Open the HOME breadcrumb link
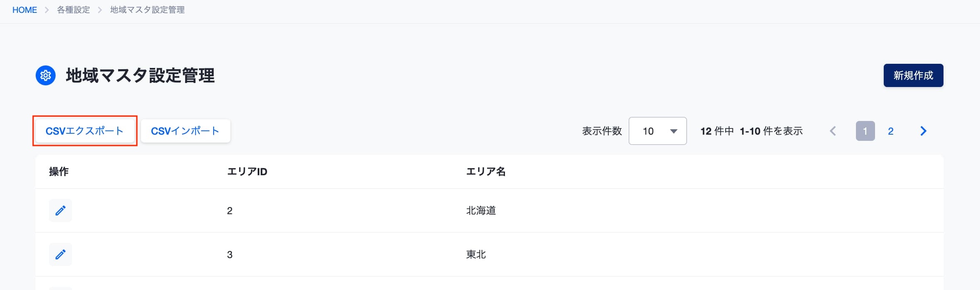980x290 pixels. tap(24, 10)
